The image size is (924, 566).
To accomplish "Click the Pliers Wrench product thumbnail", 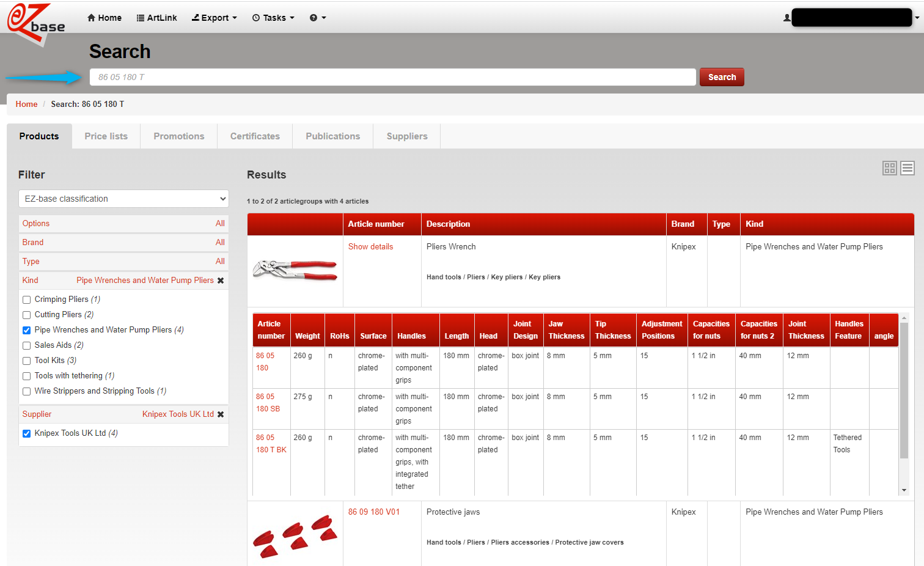I will (x=295, y=270).
